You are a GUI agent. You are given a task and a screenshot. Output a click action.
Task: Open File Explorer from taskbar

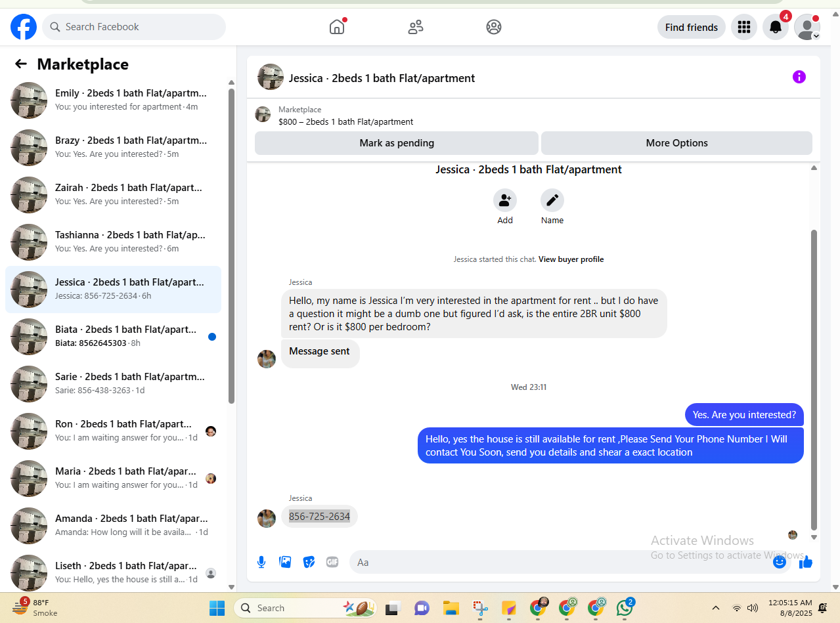pos(451,608)
